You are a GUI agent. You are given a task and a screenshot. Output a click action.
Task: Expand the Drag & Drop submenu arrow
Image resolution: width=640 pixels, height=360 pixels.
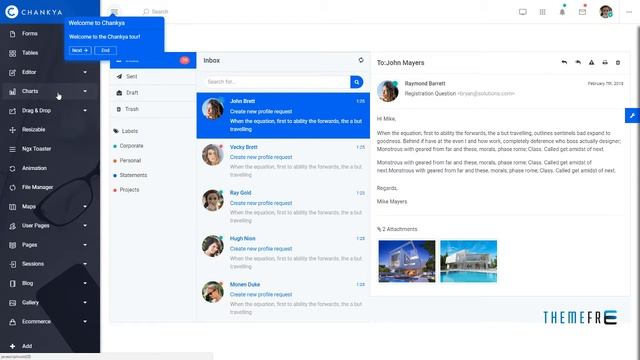[x=85, y=111]
